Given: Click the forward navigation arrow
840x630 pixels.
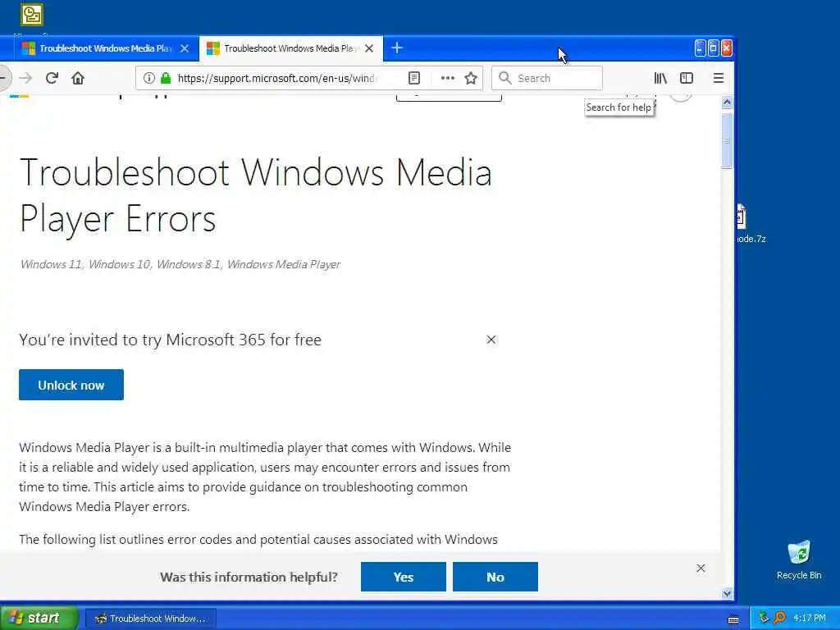Looking at the screenshot, I should click(x=25, y=78).
